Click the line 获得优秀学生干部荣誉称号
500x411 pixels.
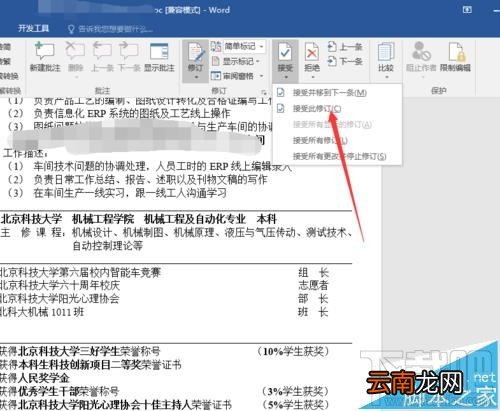pos(59,391)
